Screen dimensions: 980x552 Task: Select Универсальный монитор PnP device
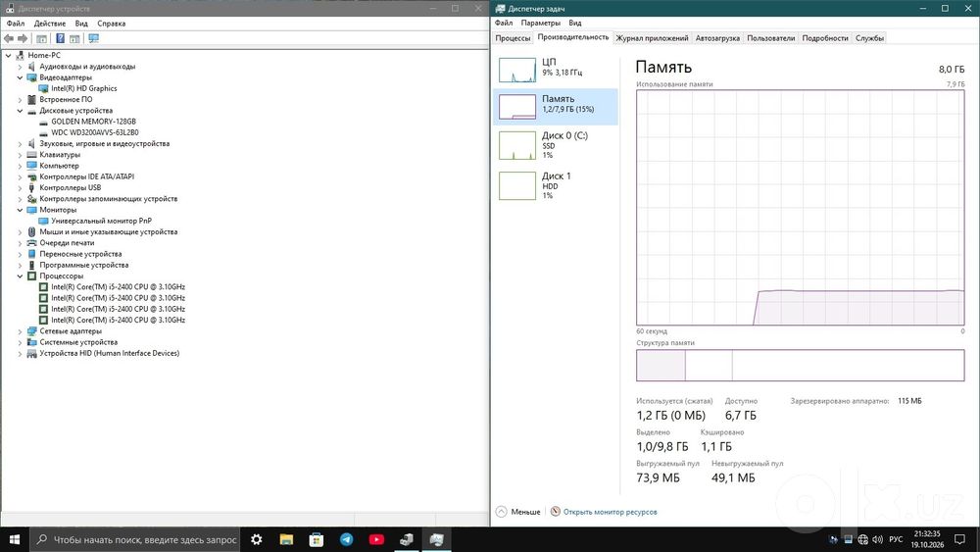click(x=101, y=222)
